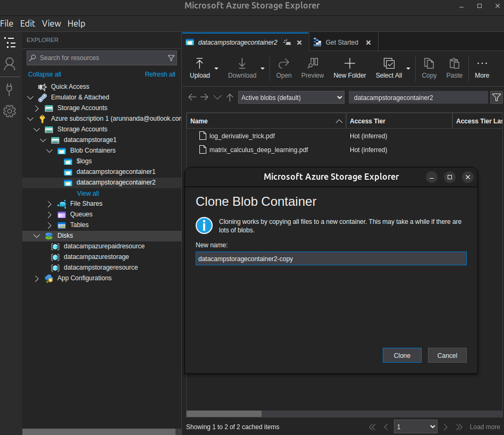
Task: Collapse the Disks tree node
Action: click(x=37, y=236)
